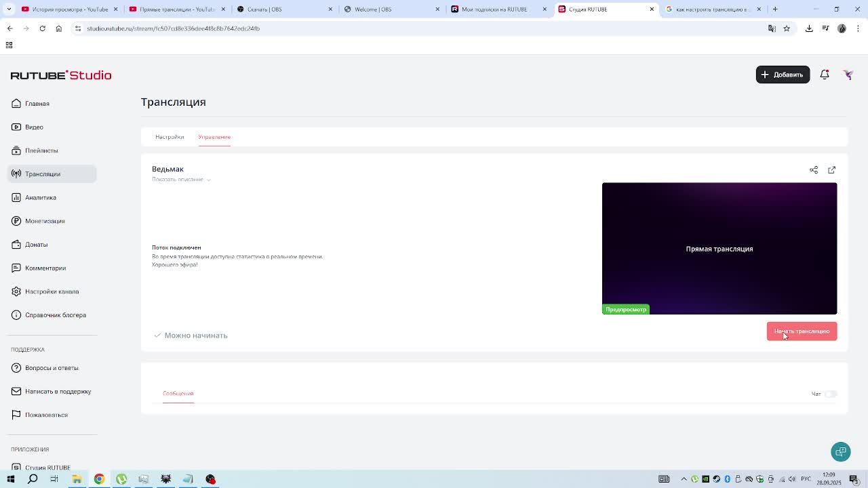Click the Предпросмотр green badge
Image resolution: width=868 pixels, height=488 pixels.
626,310
